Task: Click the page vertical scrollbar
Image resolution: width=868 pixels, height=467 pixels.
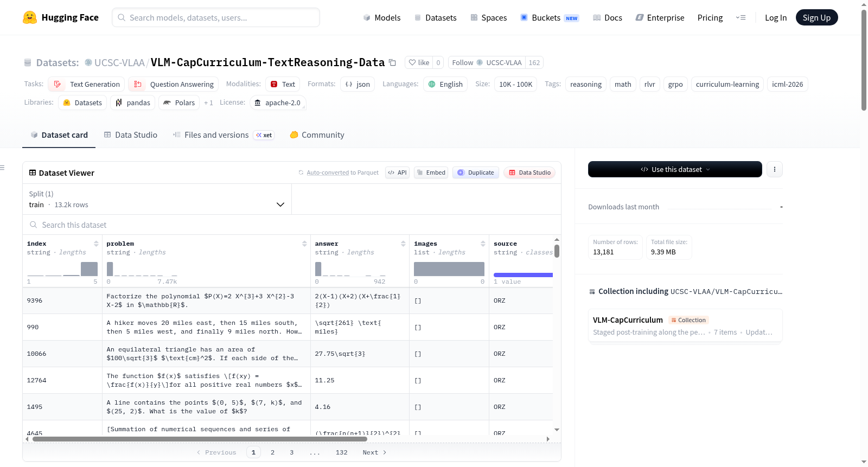Action: [864, 60]
